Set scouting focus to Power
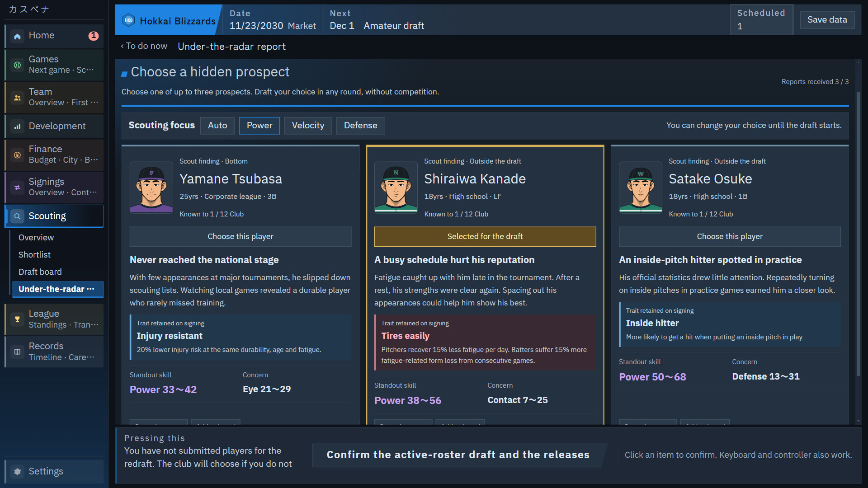The height and width of the screenshot is (488, 868). coord(259,126)
